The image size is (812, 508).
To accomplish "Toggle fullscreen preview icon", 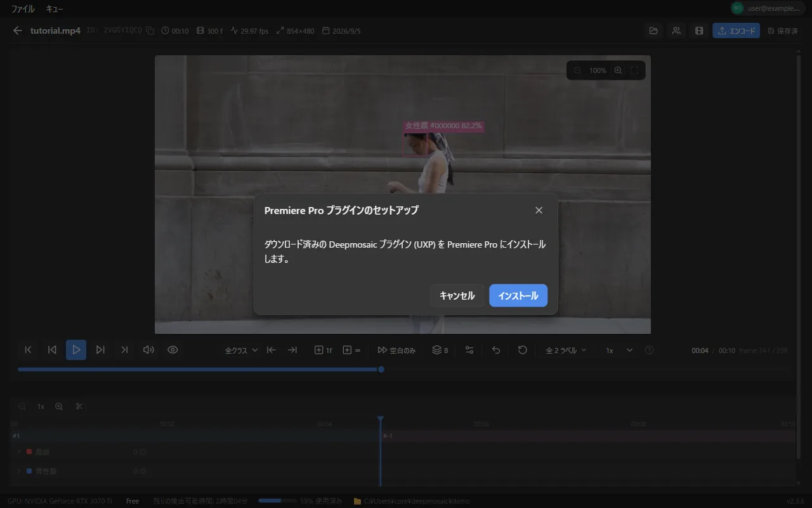I will click(x=634, y=70).
